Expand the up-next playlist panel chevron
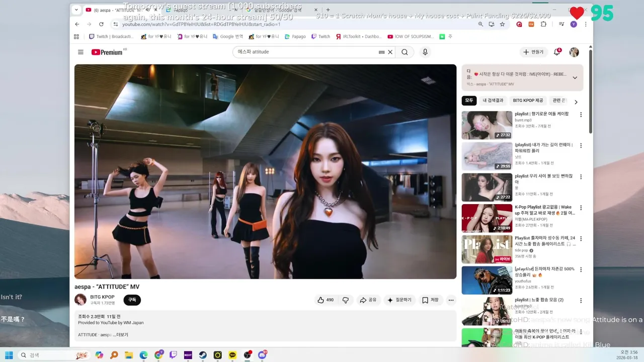This screenshot has height=362, width=644. pos(575,78)
